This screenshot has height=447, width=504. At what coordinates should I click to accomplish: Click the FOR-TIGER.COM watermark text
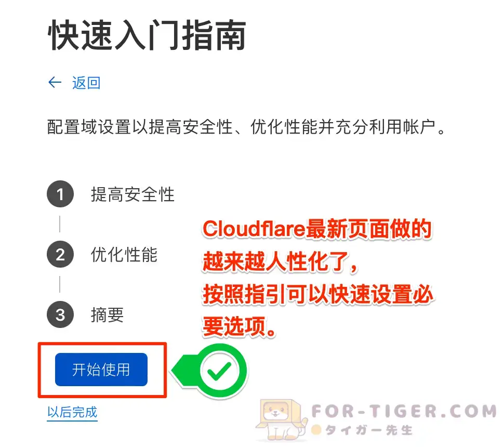[404, 411]
